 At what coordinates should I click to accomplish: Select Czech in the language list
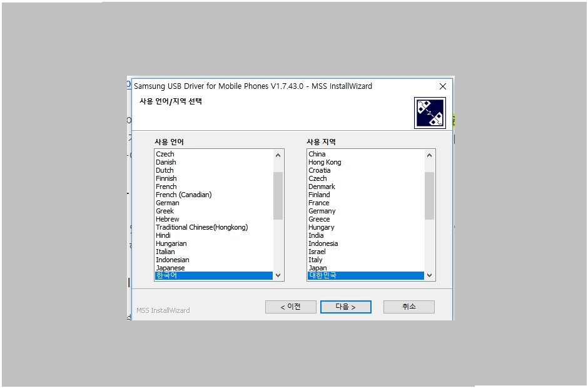pos(214,154)
